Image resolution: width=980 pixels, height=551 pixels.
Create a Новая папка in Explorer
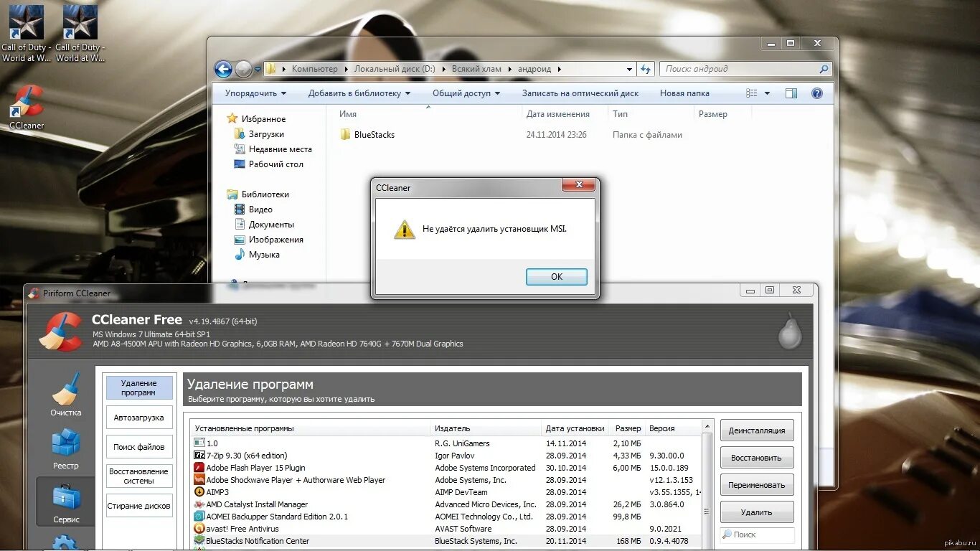tap(684, 93)
